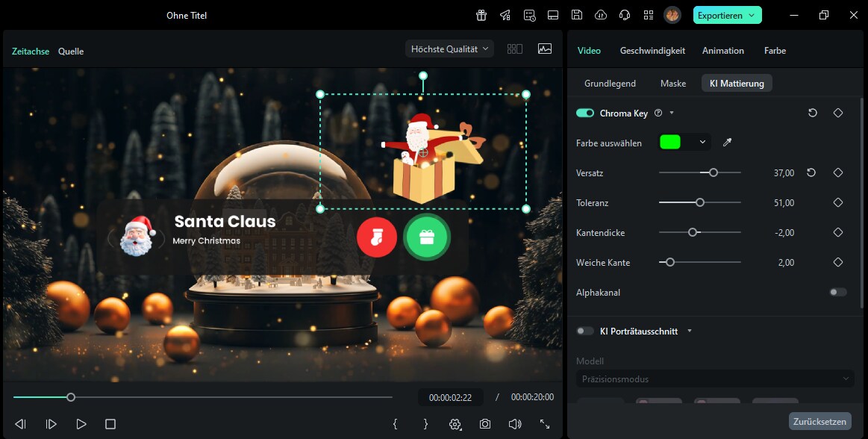
Task: Click the Zurücksetzen button
Action: [x=819, y=421]
